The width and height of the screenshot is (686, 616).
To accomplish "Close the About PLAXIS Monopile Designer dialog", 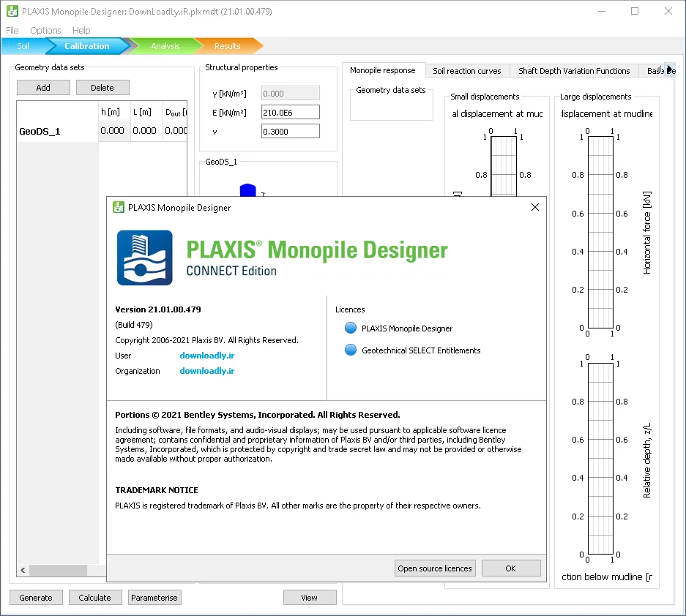I will tap(534, 207).
